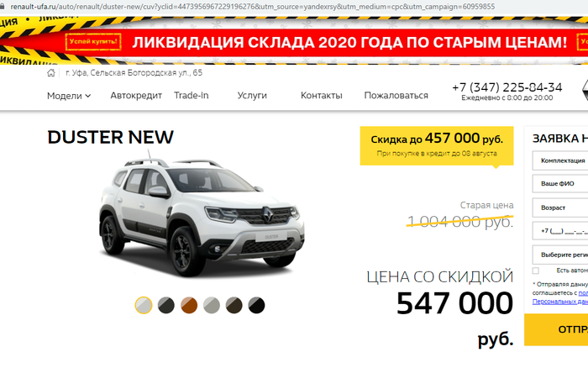Click the Duster car image
The width and height of the screenshot is (588, 373).
(202, 213)
